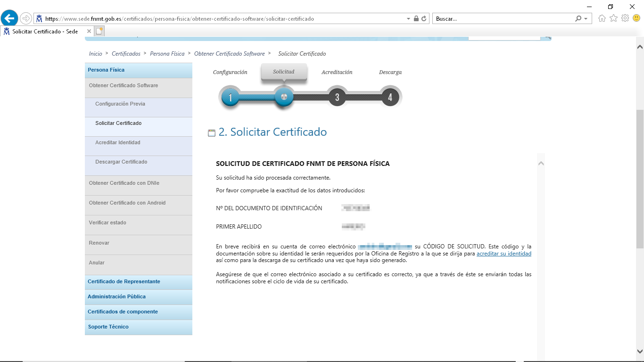
Task: Expand Soporte Técnico section
Action: [139, 327]
